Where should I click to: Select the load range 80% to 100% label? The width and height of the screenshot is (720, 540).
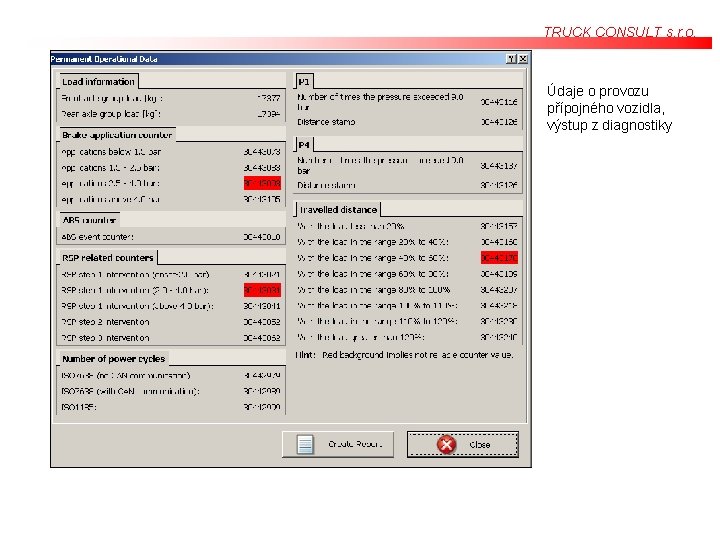point(374,290)
